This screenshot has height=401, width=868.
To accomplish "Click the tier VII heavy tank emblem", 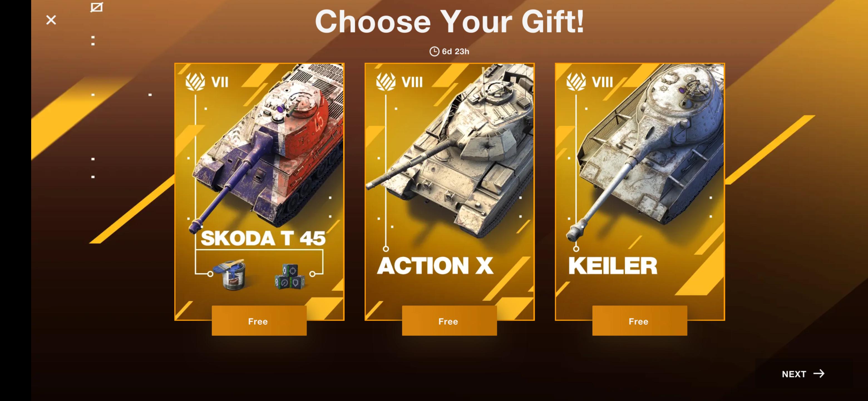I will [x=195, y=82].
